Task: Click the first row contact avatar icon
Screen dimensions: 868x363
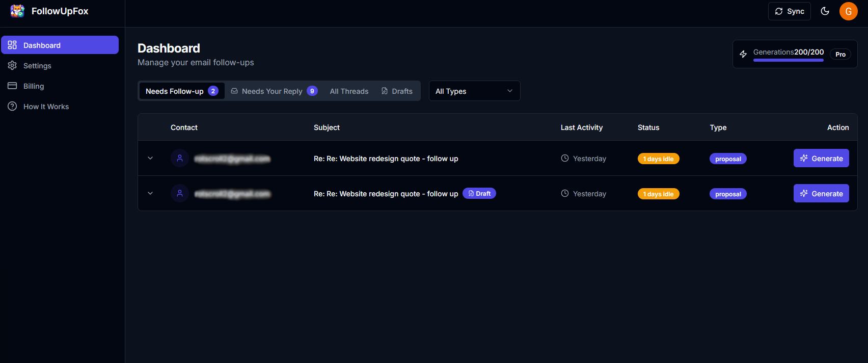Action: 180,158
